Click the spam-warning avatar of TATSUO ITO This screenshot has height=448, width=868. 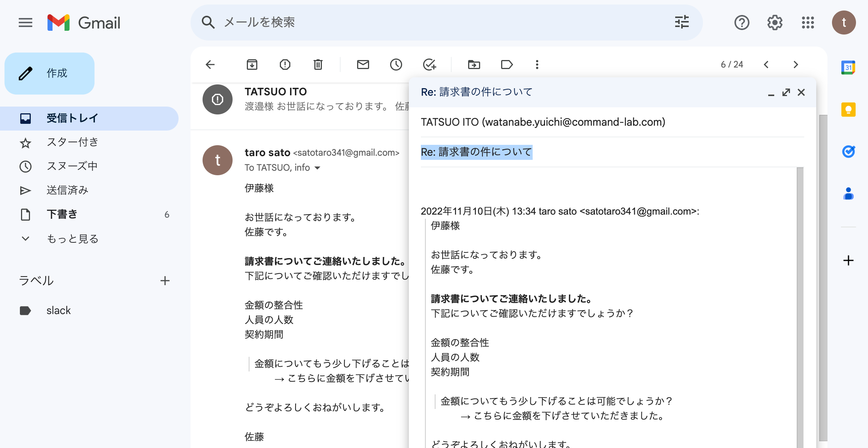[x=218, y=99]
